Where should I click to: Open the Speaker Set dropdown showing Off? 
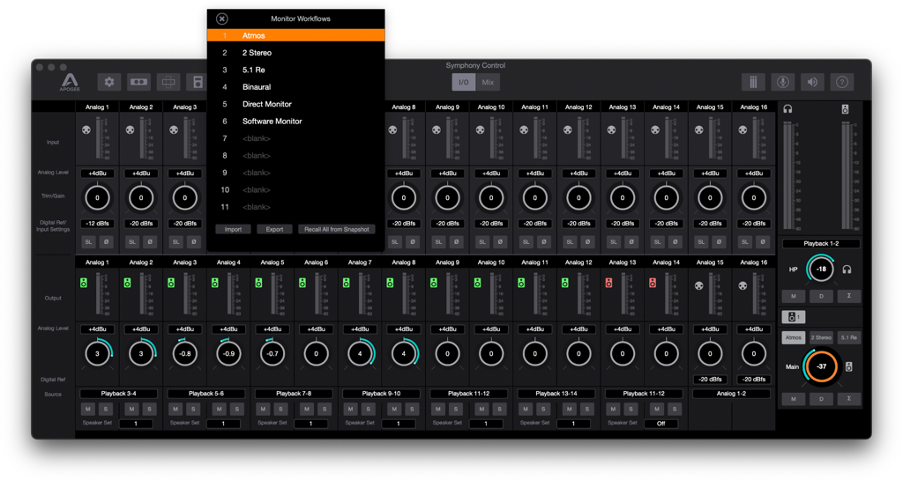[x=660, y=424]
